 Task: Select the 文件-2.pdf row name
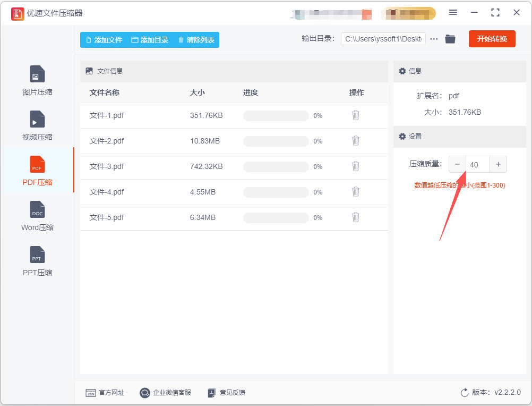(107, 141)
